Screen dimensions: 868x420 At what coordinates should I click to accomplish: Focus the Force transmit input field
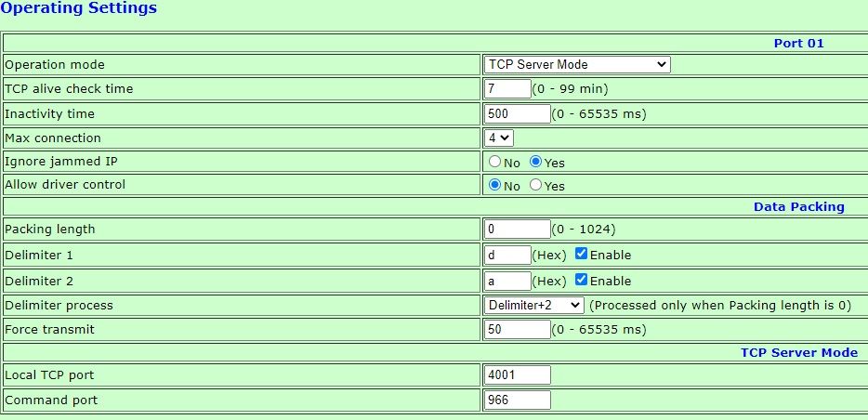517,329
